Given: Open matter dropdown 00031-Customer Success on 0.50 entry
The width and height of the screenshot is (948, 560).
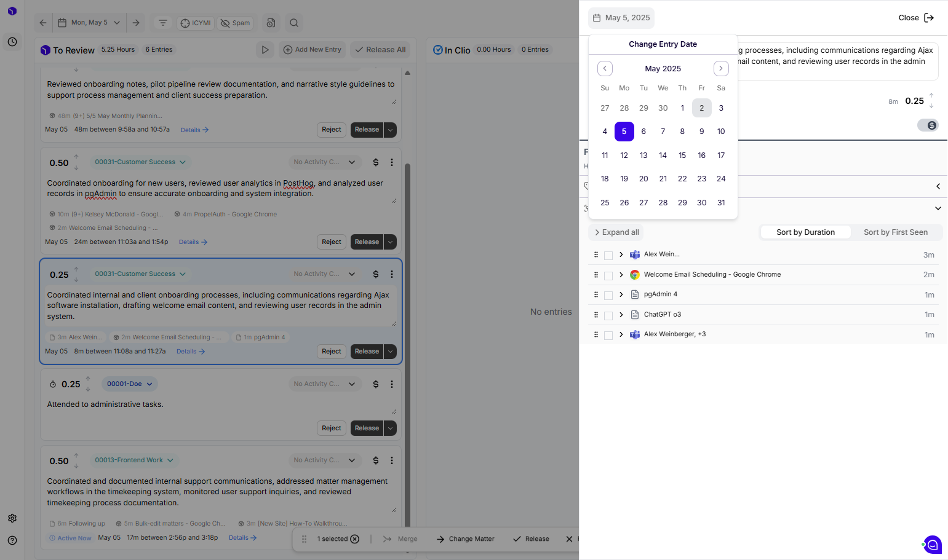Looking at the screenshot, I should (x=140, y=162).
